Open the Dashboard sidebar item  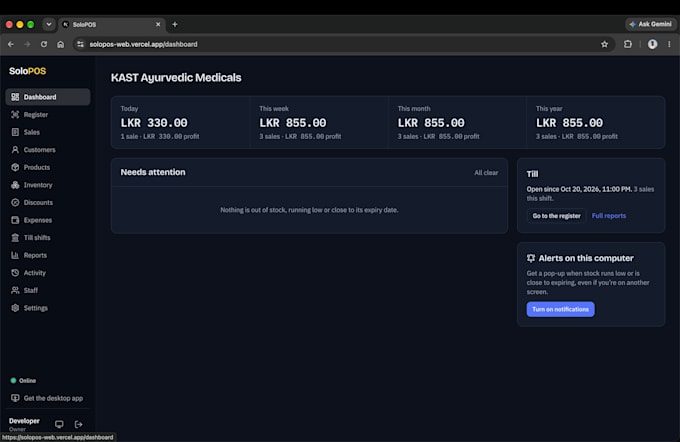(48, 97)
